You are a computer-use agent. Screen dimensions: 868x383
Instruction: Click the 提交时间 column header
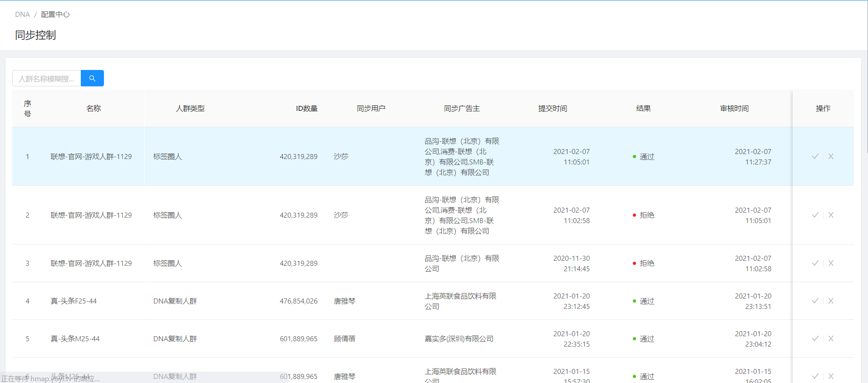pos(552,108)
